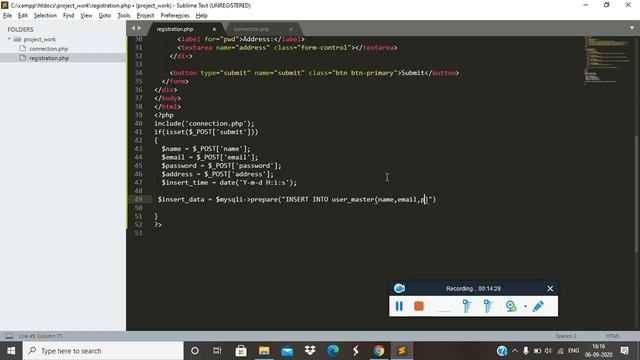Select project_work folder in sidebar
This screenshot has height=360, width=640.
40,39
